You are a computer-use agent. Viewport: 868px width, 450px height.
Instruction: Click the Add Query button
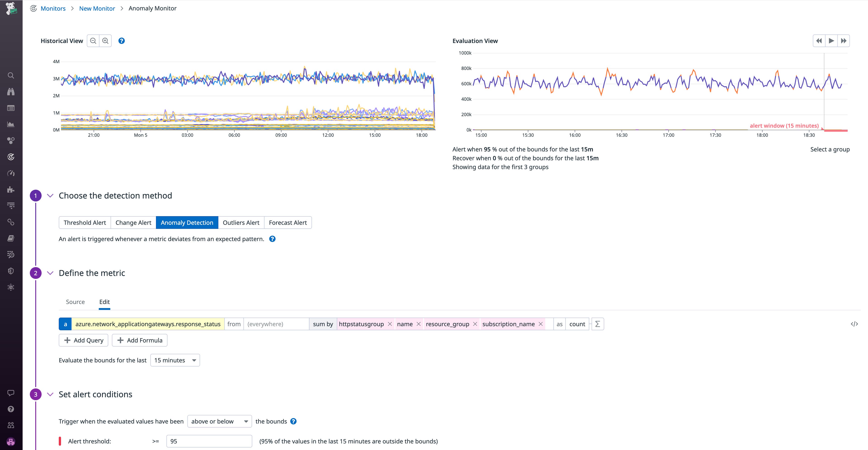(83, 340)
